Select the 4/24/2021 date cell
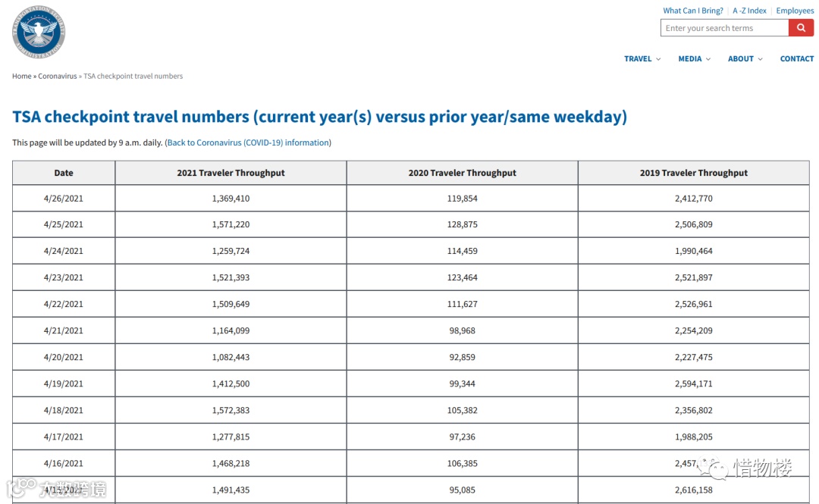819x504 pixels. point(64,251)
